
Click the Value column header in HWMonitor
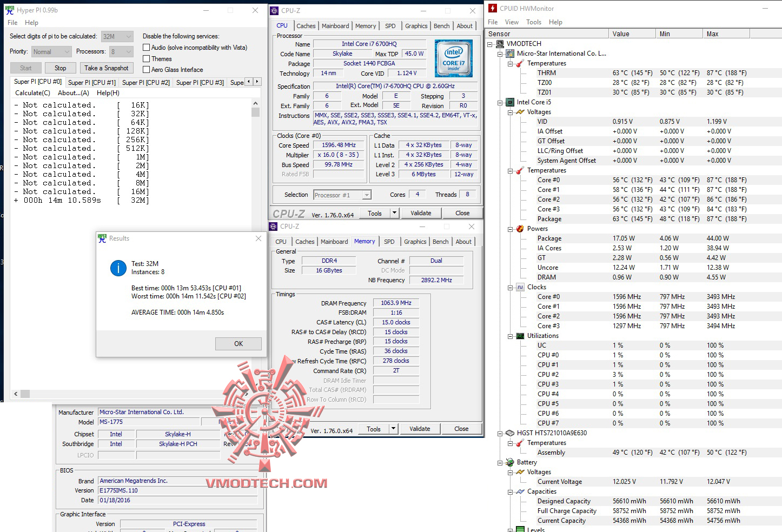tap(632, 34)
